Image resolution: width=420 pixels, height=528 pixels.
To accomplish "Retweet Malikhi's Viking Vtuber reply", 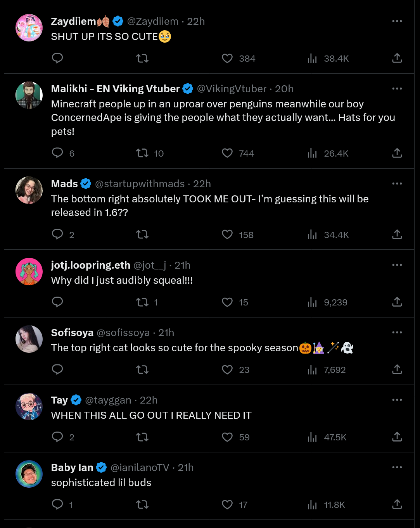I will tap(142, 153).
